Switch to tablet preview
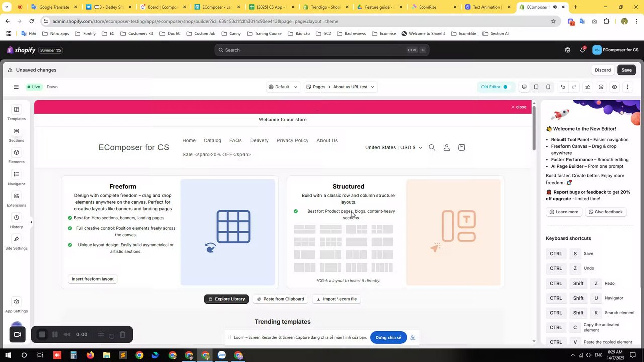 pos(536,87)
